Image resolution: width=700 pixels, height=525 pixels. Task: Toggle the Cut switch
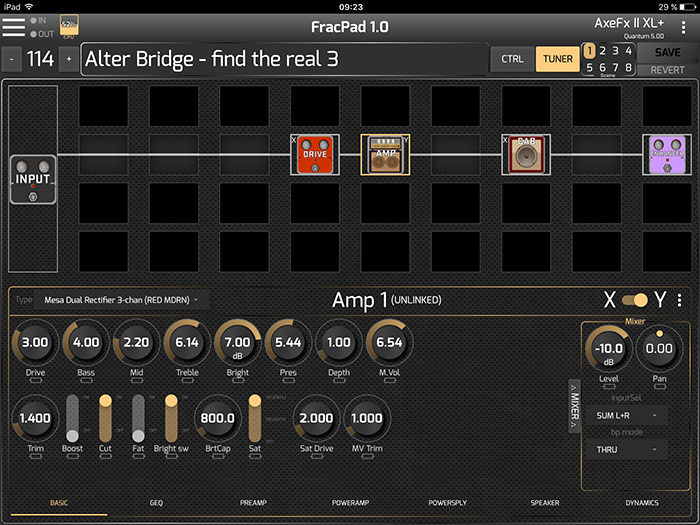click(105, 418)
